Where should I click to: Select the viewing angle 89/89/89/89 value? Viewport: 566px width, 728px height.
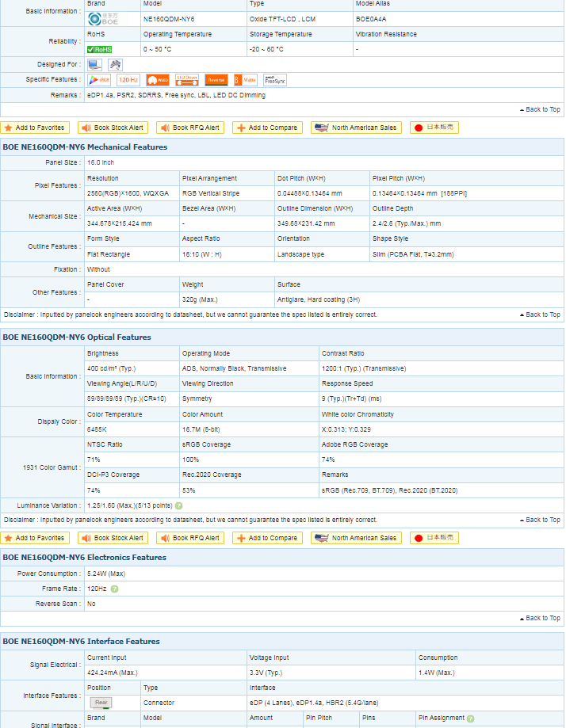(126, 398)
